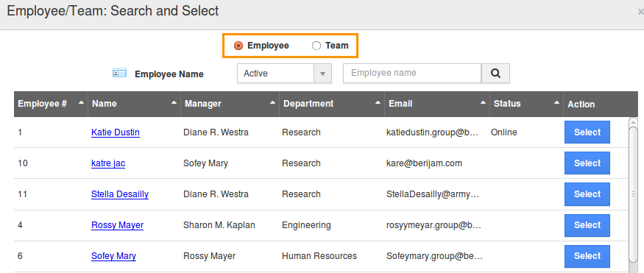Click Select for Rossy Mayer row
The height and width of the screenshot is (273, 644).
coord(587,225)
